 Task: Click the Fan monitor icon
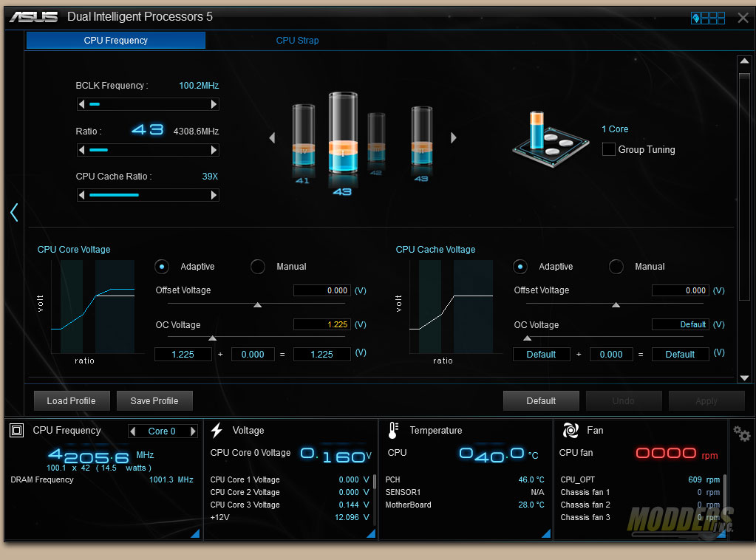tap(571, 430)
